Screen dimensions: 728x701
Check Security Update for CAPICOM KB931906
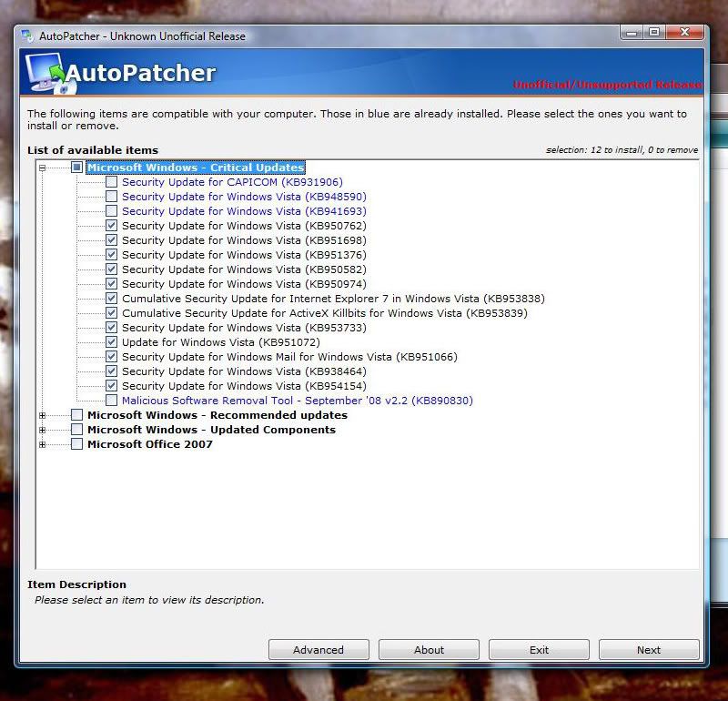[x=111, y=182]
